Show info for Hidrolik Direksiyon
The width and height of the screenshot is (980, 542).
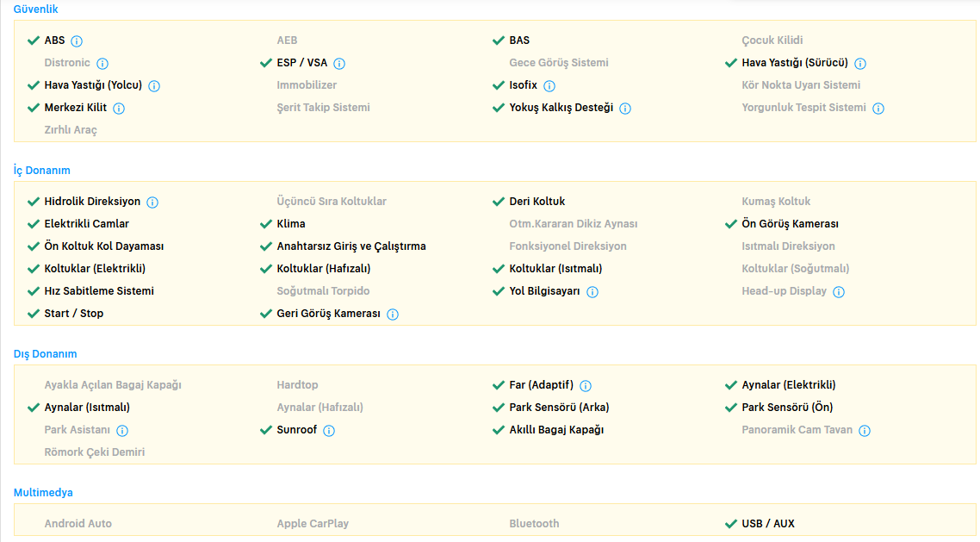pyautogui.click(x=152, y=202)
